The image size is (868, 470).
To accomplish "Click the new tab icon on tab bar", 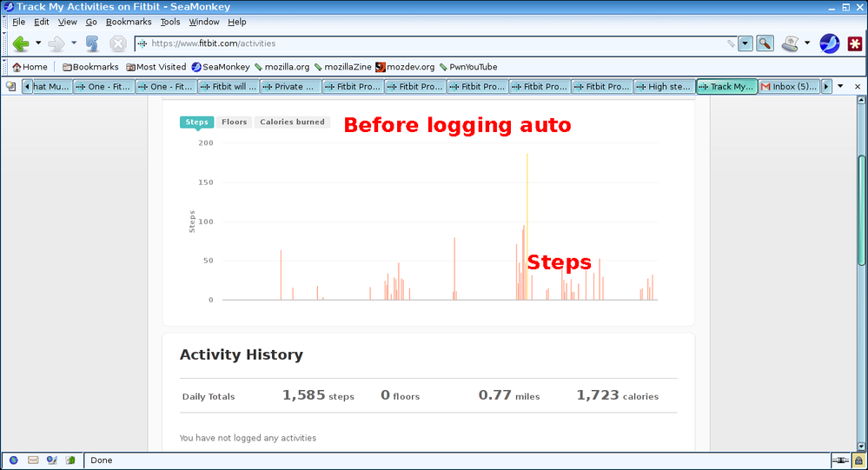I will [x=10, y=86].
